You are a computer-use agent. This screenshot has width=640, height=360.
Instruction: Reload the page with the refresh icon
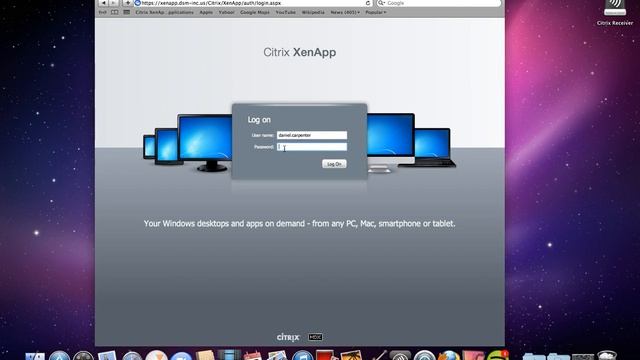click(x=368, y=3)
